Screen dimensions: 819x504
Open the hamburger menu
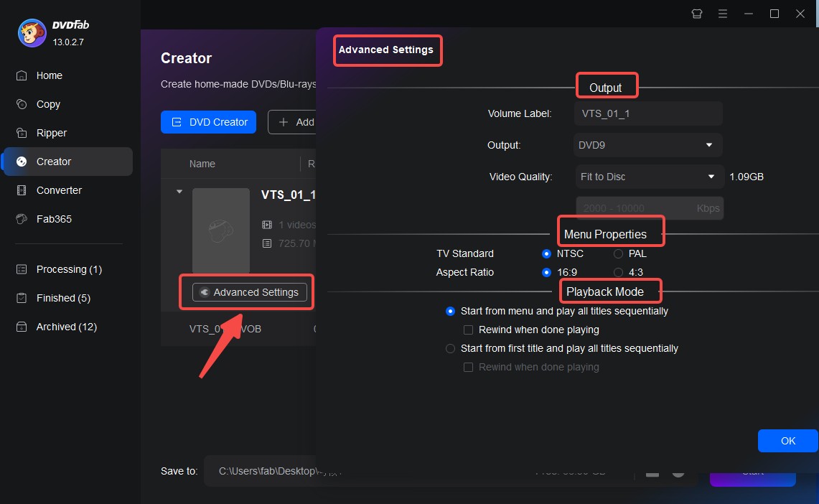click(x=723, y=13)
